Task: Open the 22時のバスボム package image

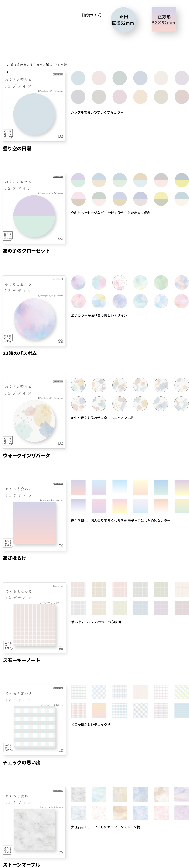Action: 34,311
